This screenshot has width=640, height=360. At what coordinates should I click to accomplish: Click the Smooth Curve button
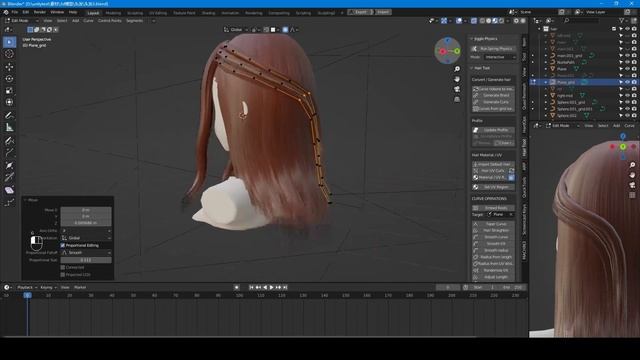(x=493, y=237)
